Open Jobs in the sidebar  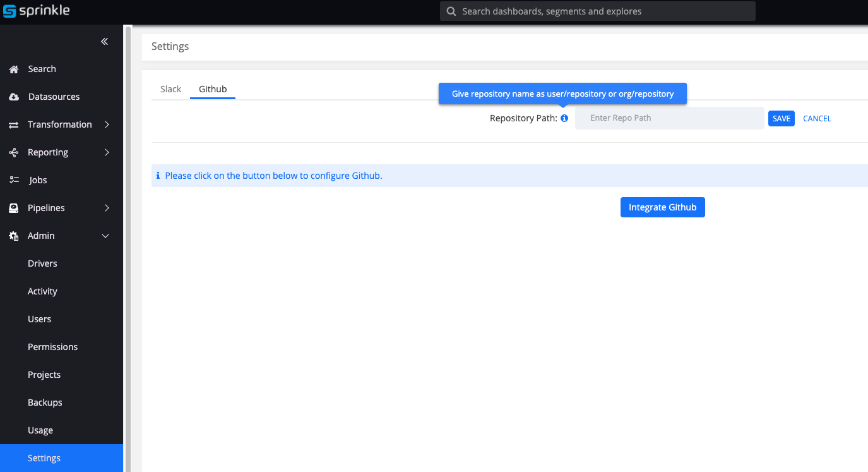(38, 180)
